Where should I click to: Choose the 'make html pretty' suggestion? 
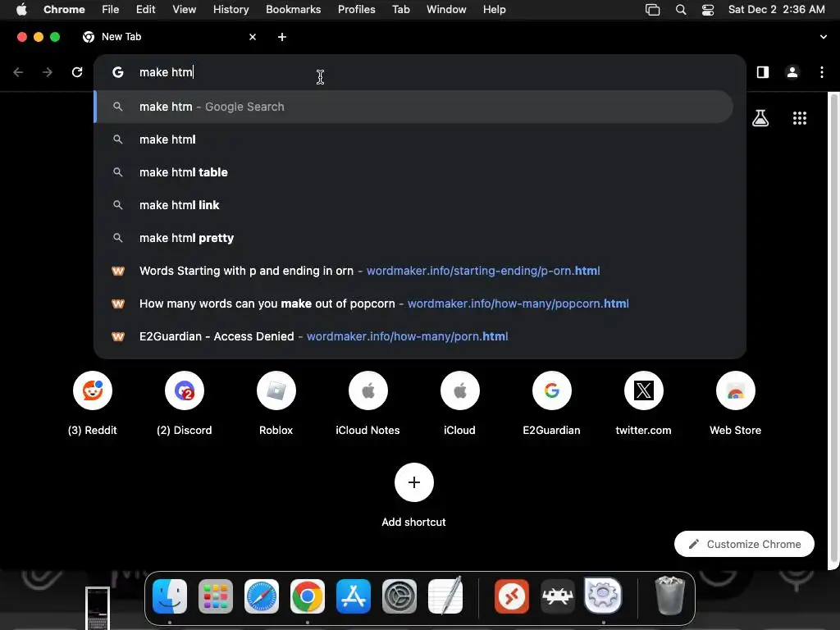click(413, 238)
